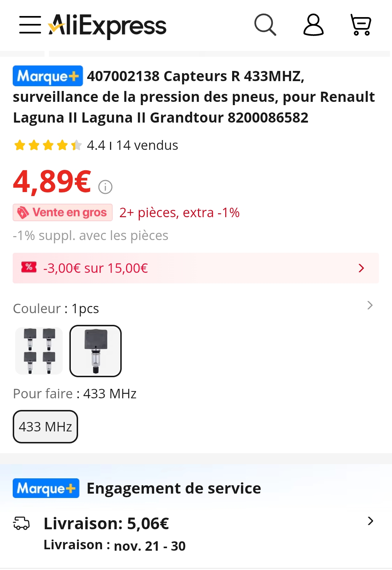This screenshot has height=570, width=392.
Task: Open the 2+ pièces extra -1% offer
Action: [x=179, y=213]
